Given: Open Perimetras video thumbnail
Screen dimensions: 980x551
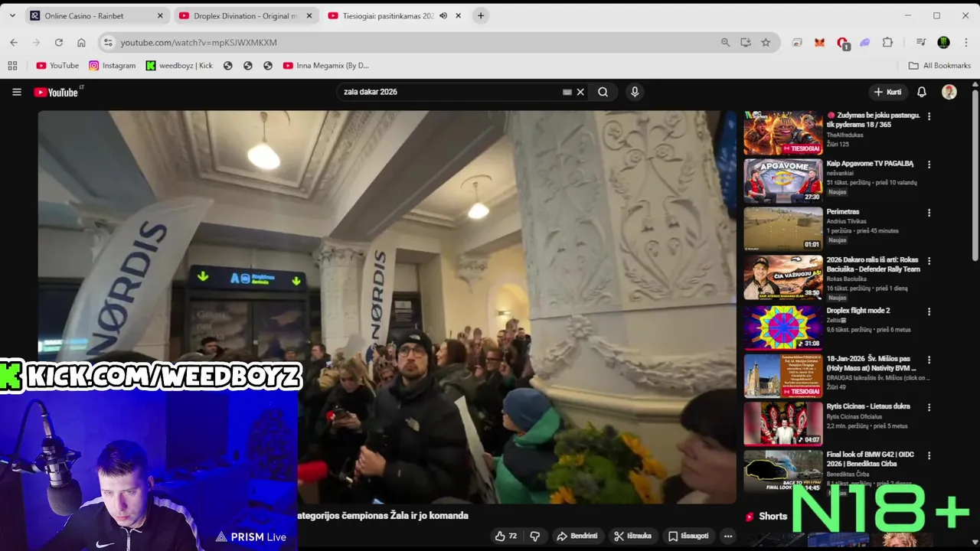Looking at the screenshot, I should click(783, 229).
